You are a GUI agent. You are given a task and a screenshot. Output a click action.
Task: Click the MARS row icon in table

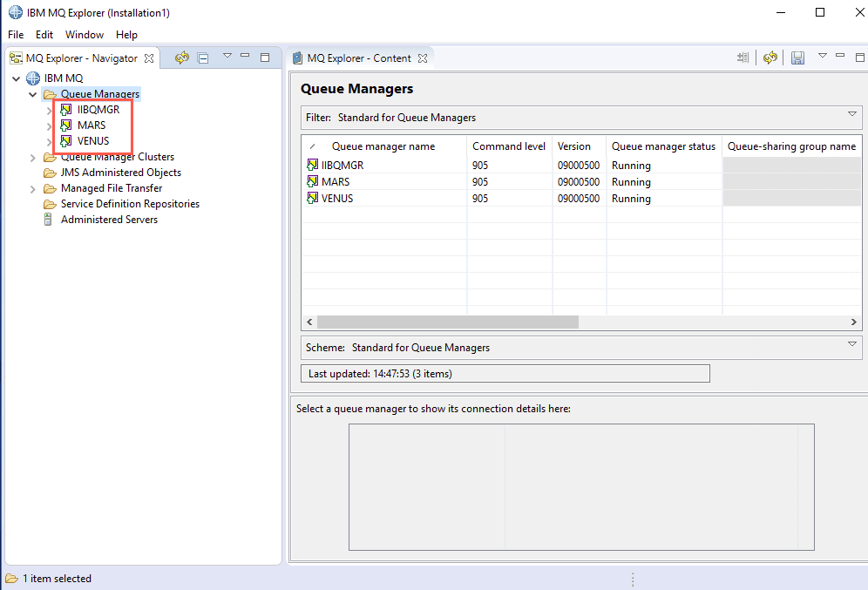point(312,181)
